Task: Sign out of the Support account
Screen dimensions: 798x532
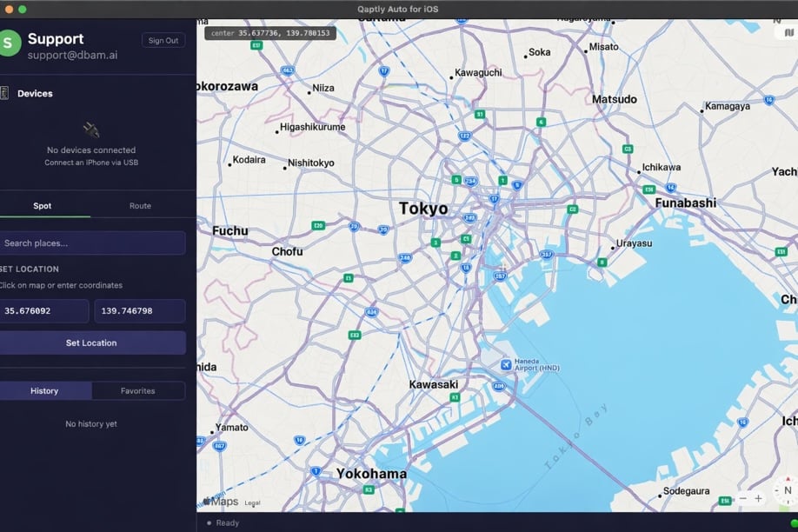Action: pyautogui.click(x=163, y=40)
